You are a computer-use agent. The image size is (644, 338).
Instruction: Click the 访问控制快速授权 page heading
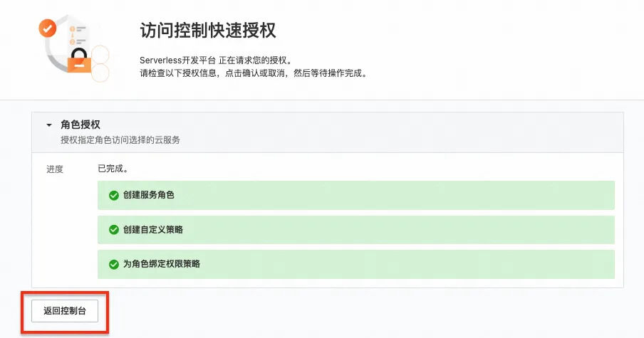click(x=207, y=31)
